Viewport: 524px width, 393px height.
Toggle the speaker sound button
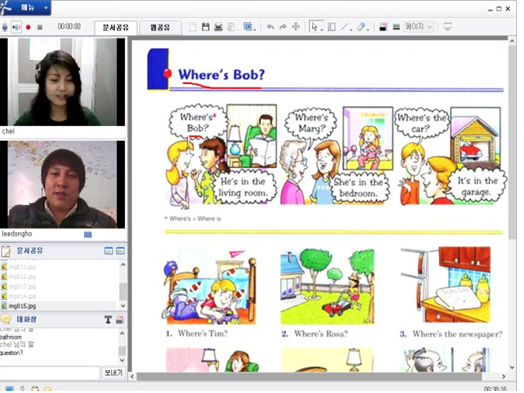pos(16,27)
